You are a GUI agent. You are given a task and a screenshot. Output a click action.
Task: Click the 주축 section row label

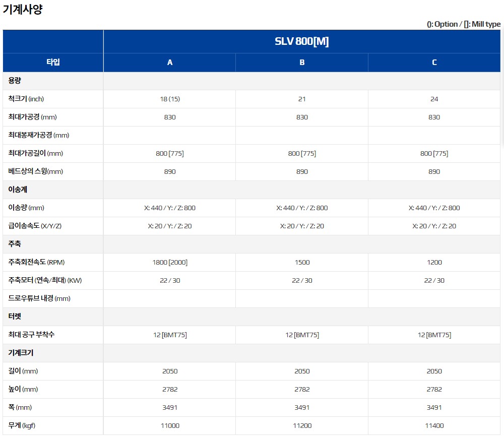[x=15, y=244]
